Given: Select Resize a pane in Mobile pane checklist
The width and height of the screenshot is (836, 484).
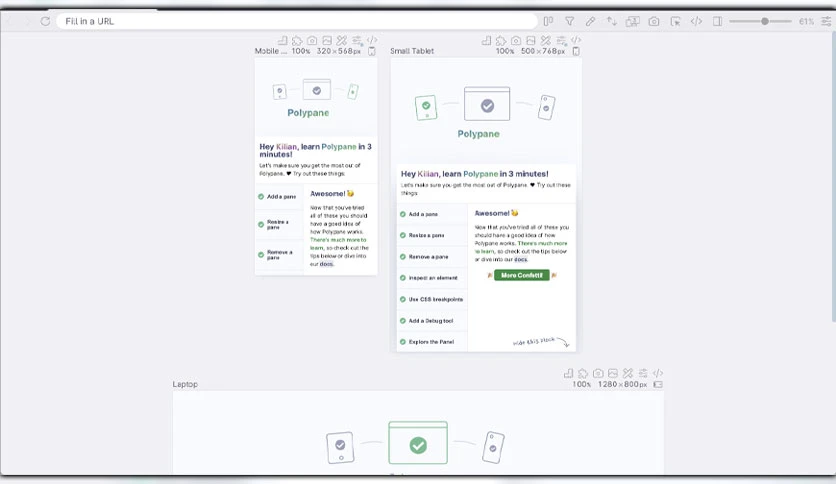Looking at the screenshot, I should 279,225.
